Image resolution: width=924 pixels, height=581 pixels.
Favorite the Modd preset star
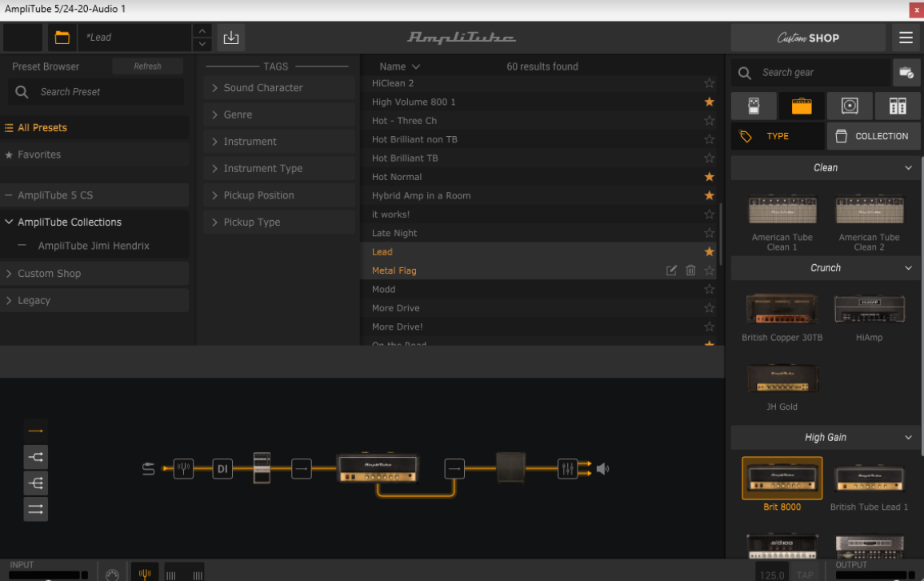(x=710, y=290)
